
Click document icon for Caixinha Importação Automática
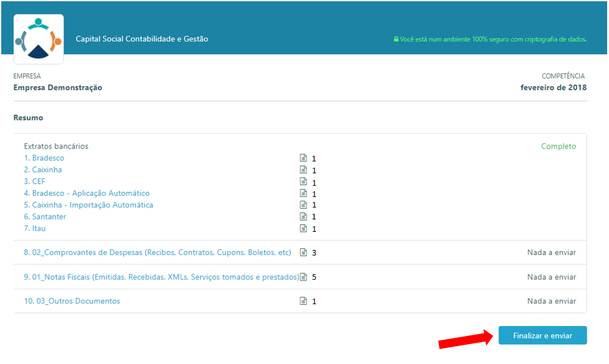[x=303, y=204]
